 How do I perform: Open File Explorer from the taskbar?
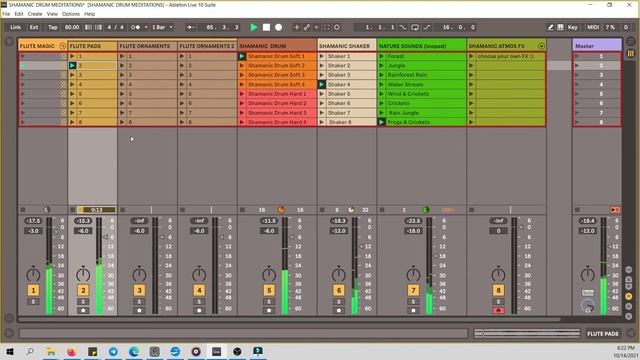(51, 351)
